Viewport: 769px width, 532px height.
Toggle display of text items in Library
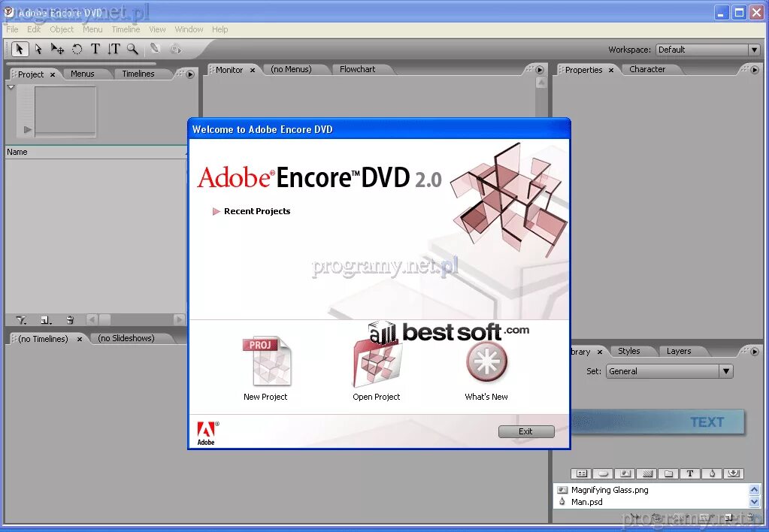[690, 473]
